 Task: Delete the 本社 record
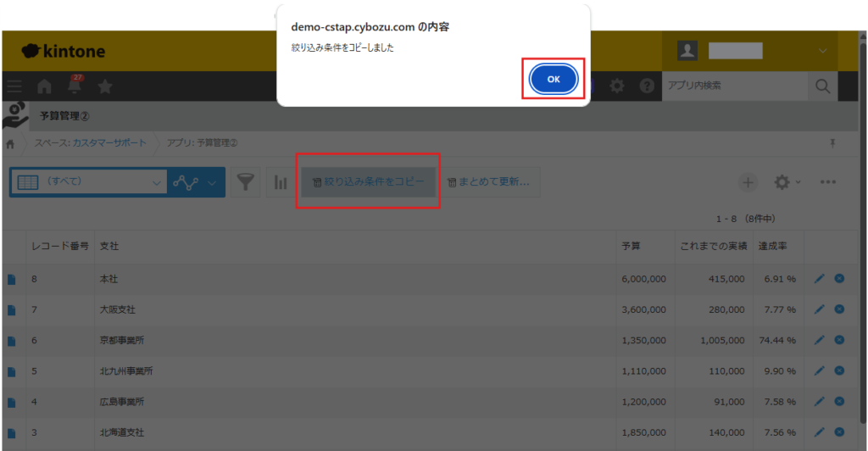tap(840, 278)
